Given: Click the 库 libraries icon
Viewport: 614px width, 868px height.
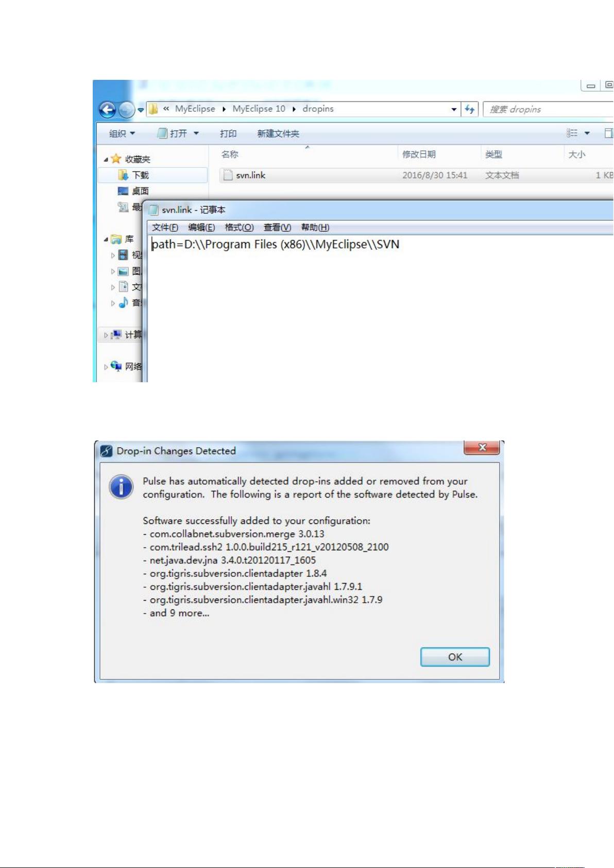Looking at the screenshot, I should tap(116, 239).
